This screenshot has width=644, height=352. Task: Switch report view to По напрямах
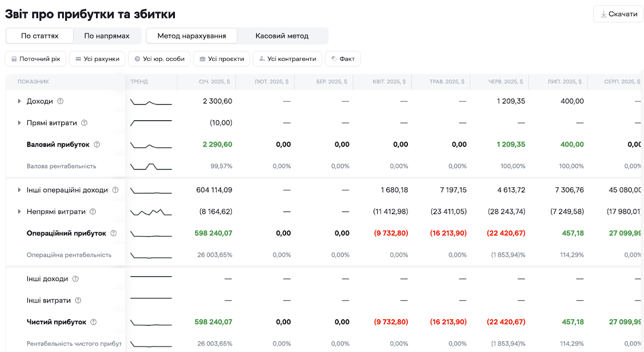point(107,36)
